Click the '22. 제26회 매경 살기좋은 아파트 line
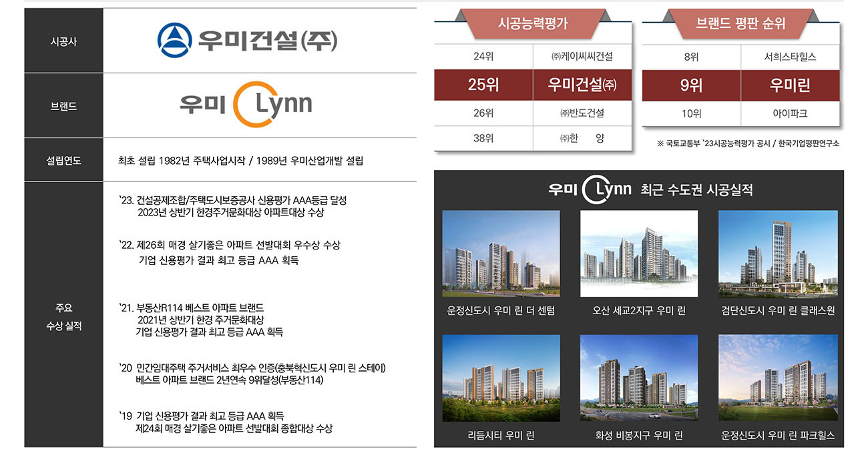 tap(229, 245)
